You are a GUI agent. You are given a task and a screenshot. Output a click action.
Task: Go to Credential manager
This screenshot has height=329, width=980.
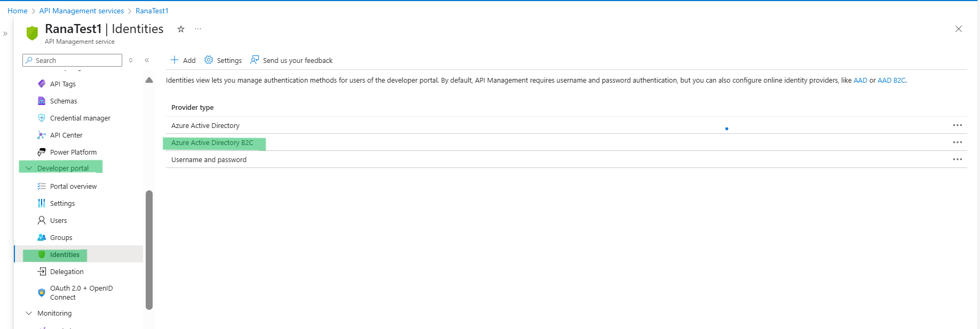tap(80, 118)
